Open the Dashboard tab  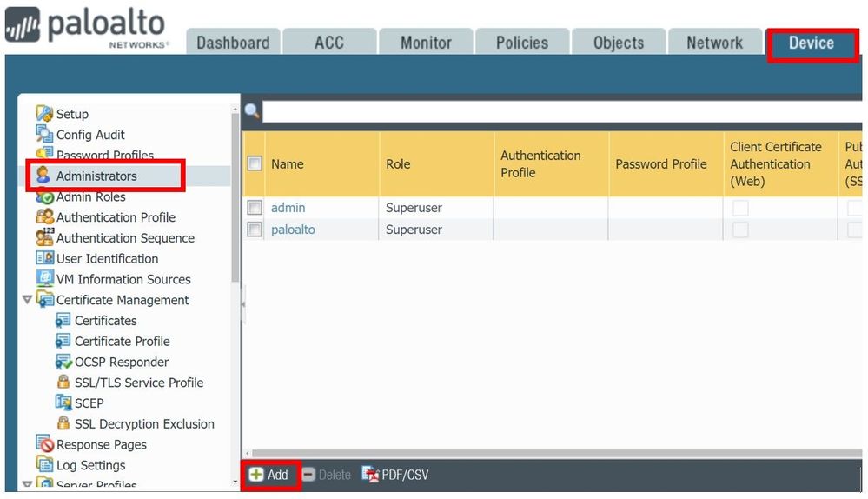click(233, 42)
